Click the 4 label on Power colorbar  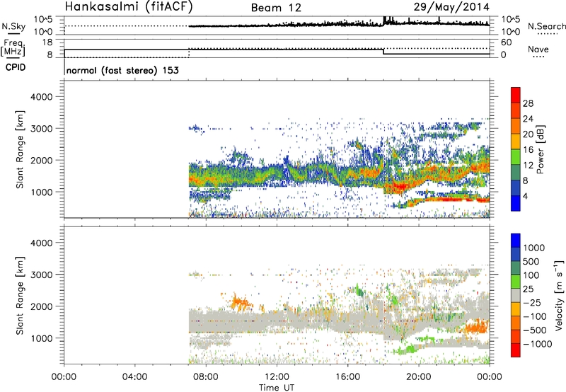(525, 196)
